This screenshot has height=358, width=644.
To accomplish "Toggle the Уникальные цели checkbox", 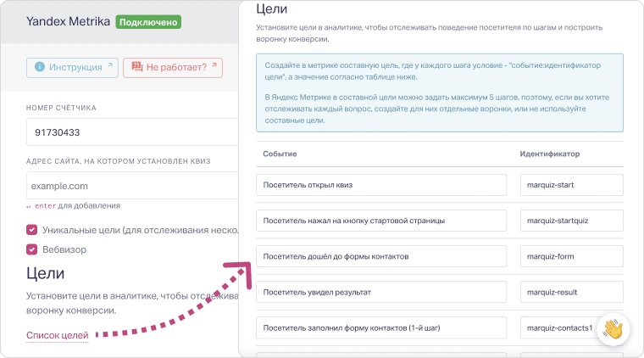I will coord(32,229).
